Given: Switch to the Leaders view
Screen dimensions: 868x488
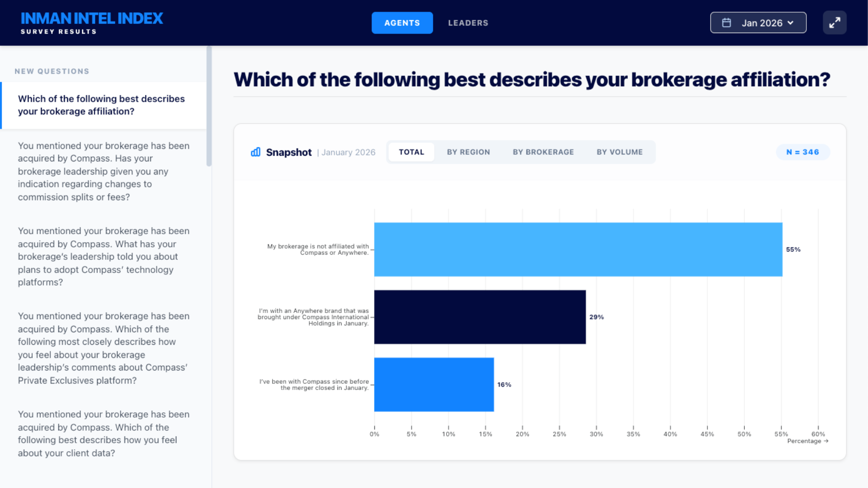Looking at the screenshot, I should coord(468,23).
